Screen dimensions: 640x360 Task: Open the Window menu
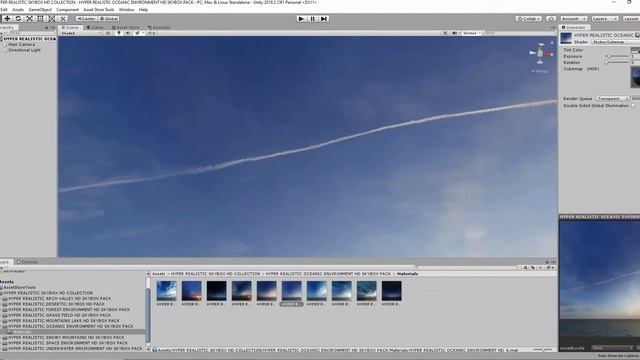(126, 9)
